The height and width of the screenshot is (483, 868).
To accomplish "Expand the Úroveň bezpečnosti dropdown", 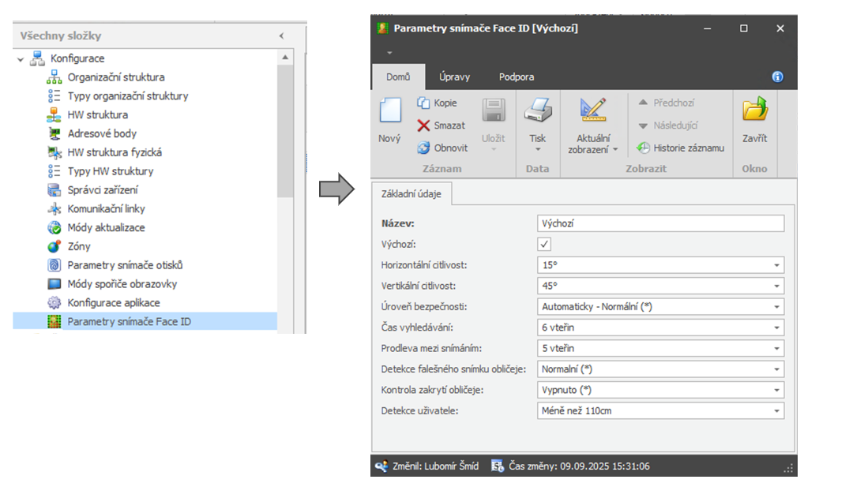I will 777,307.
